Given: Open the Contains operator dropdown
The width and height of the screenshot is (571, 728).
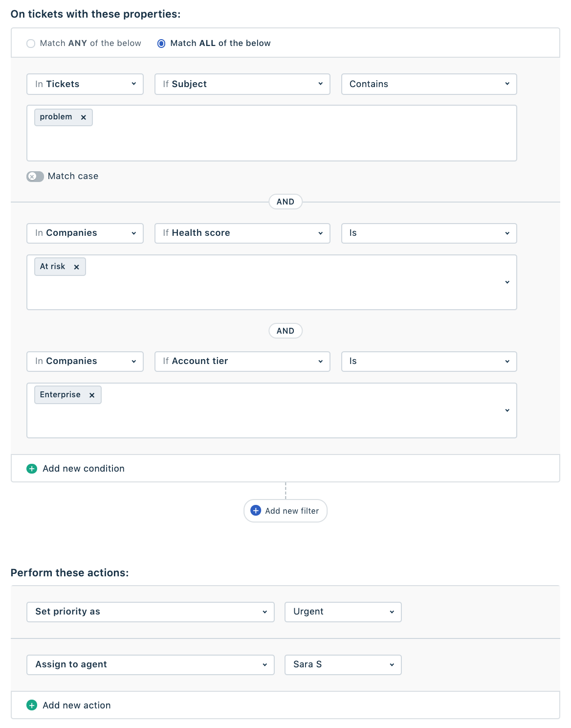Looking at the screenshot, I should coord(429,84).
